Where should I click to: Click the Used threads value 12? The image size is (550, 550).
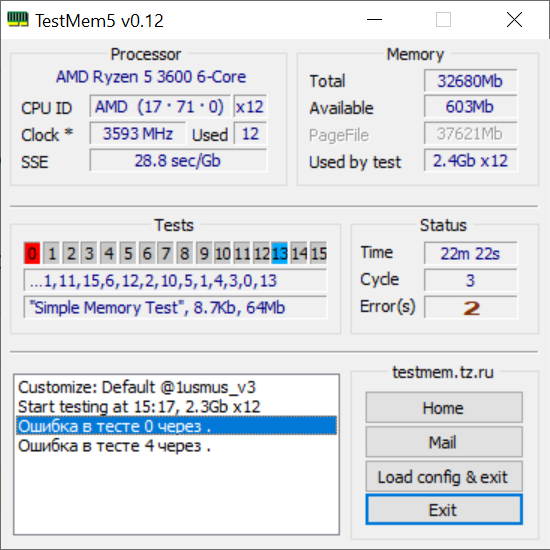[x=250, y=133]
